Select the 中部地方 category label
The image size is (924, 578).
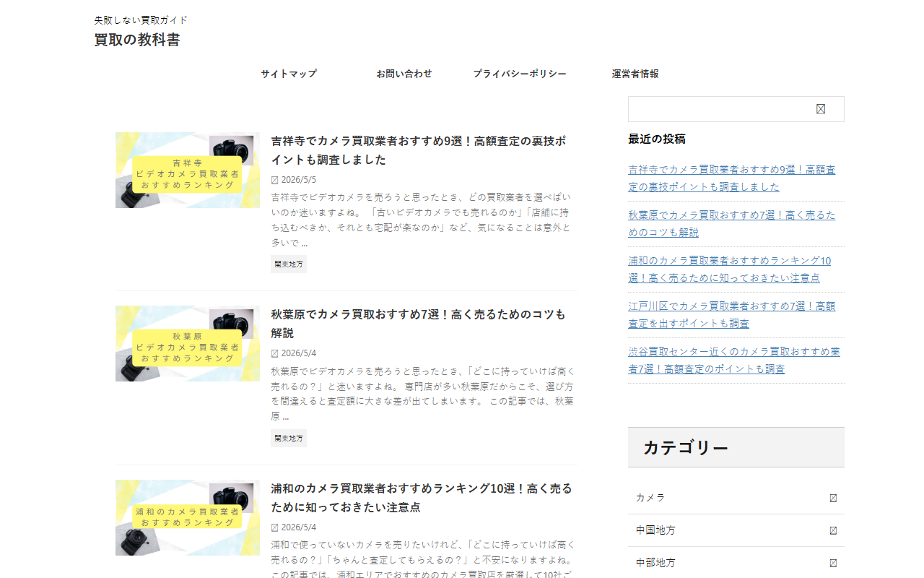point(655,563)
